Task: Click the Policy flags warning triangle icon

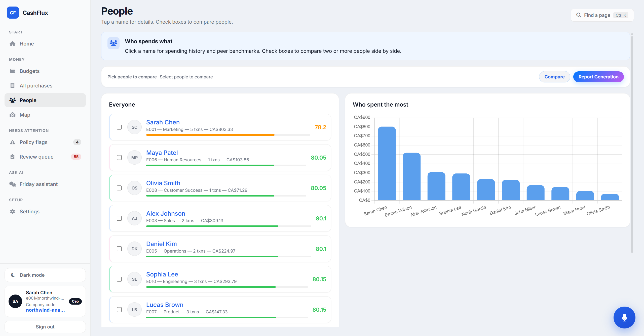Action: (13, 142)
